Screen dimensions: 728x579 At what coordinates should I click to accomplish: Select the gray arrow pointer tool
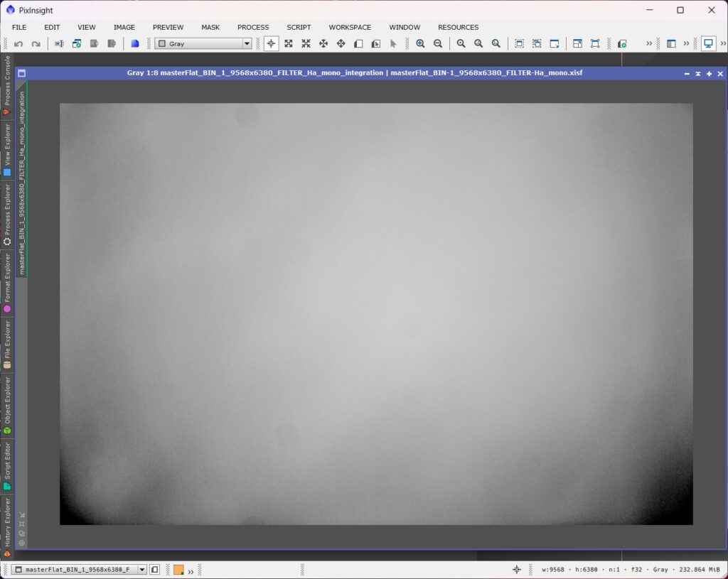pyautogui.click(x=393, y=43)
